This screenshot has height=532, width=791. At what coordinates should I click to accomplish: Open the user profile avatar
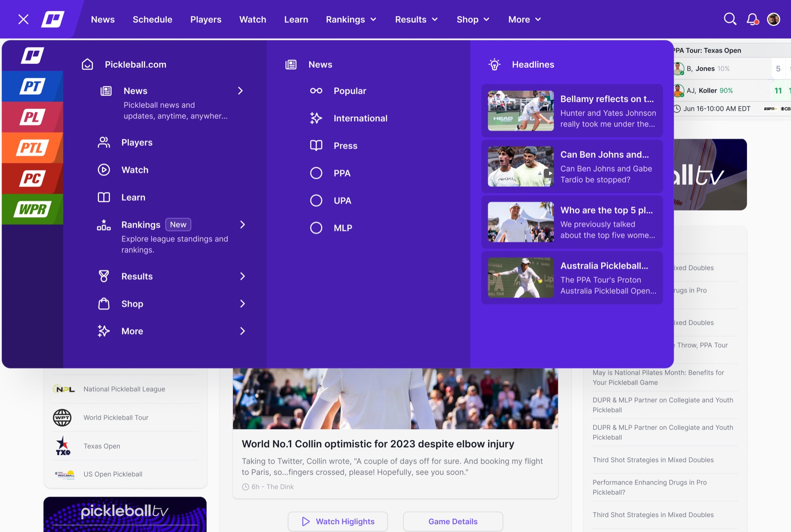coord(773,19)
